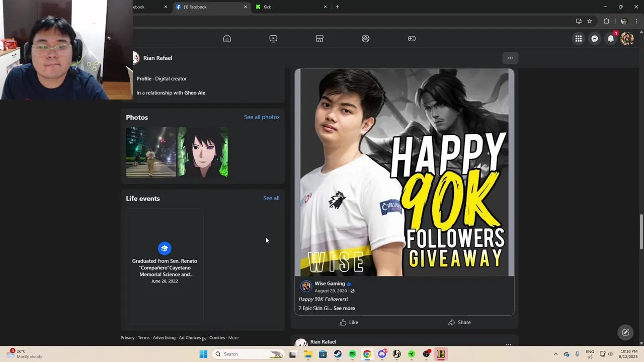This screenshot has height=362, width=644.
Task: Open the Facebook menu grid icon
Action: pos(579,39)
